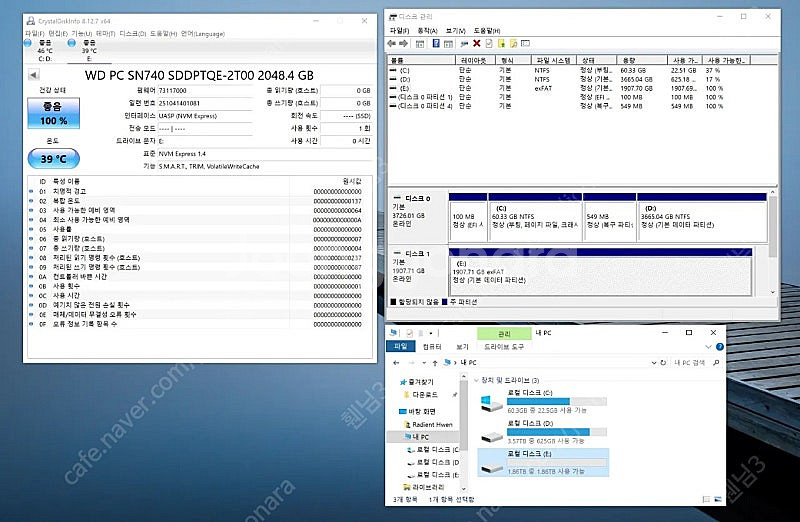Click the 내 PC 검색 search field

690,362
